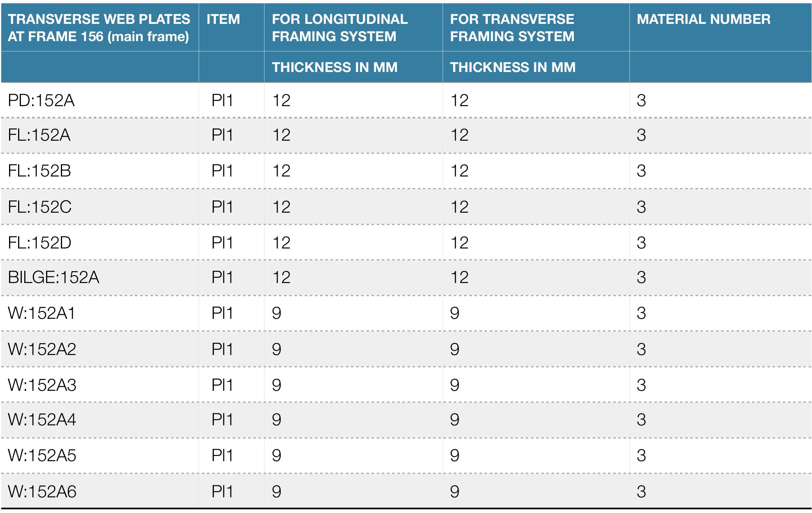Click the W:152A3 row label
This screenshot has width=812, height=513.
pos(42,385)
